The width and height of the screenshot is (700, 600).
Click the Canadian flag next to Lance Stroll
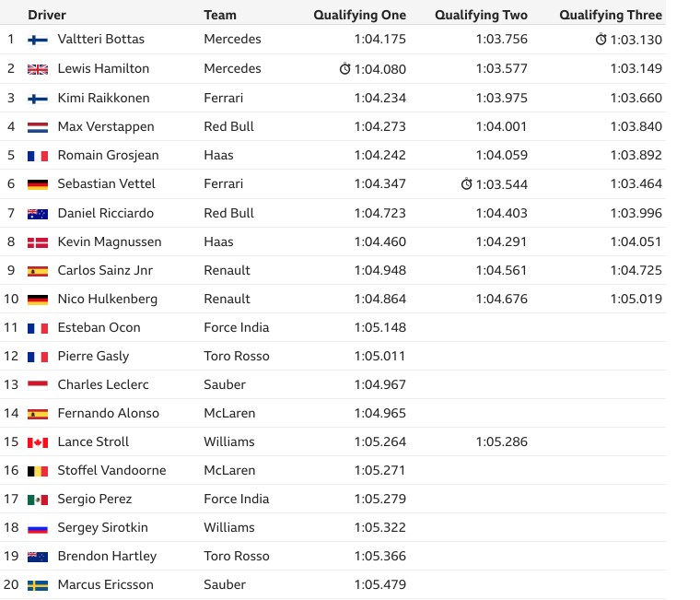coord(38,442)
